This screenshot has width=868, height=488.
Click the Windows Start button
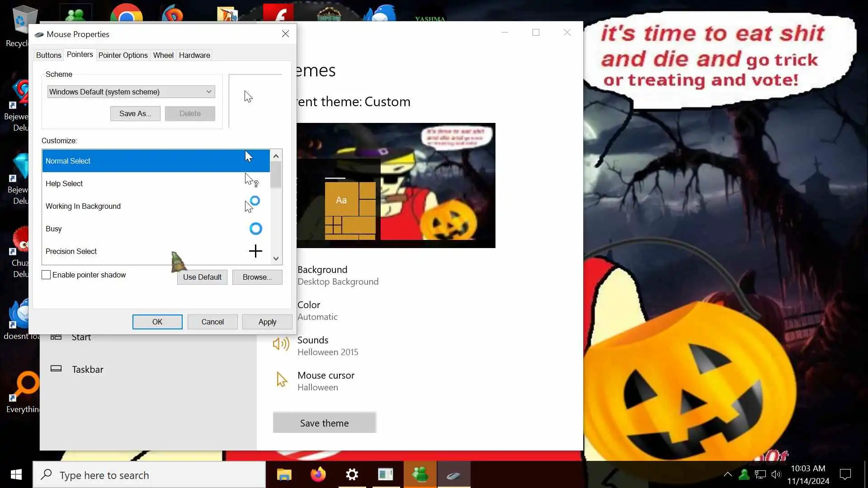click(16, 475)
